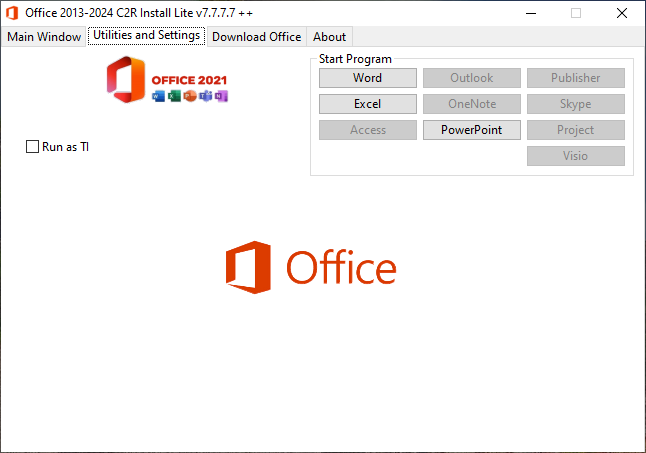646x453 pixels.
Task: Click the Visio button
Action: tap(575, 156)
